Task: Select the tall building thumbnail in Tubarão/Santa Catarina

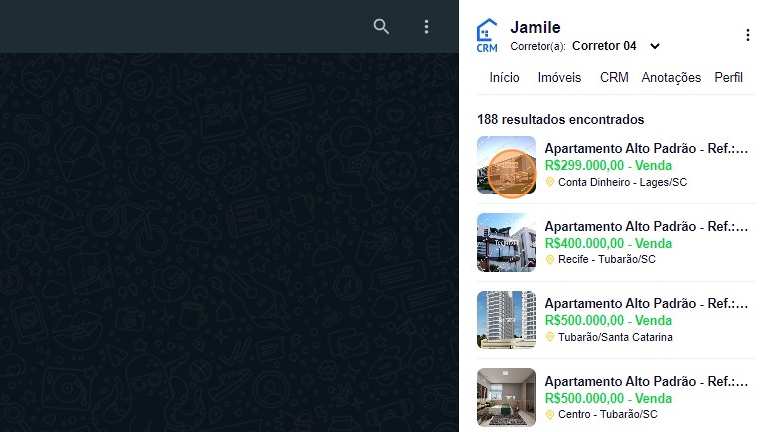Action: [507, 320]
